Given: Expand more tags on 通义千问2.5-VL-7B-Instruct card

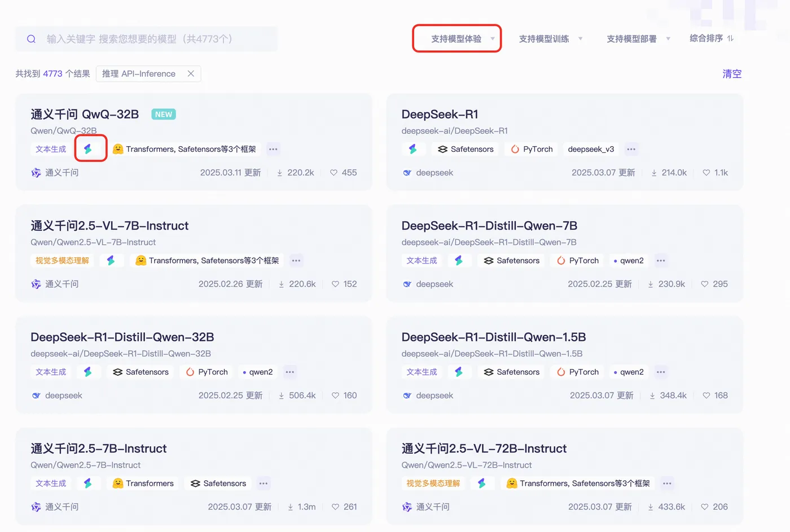Looking at the screenshot, I should point(296,261).
